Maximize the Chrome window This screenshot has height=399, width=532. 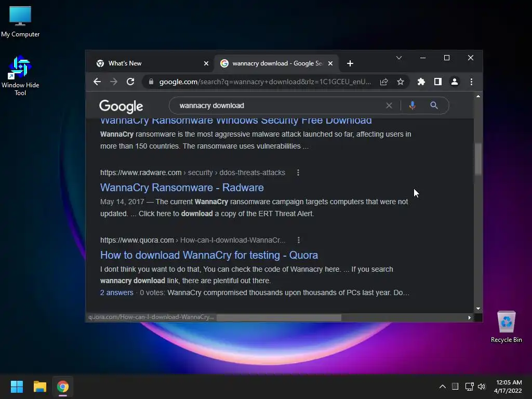point(446,58)
